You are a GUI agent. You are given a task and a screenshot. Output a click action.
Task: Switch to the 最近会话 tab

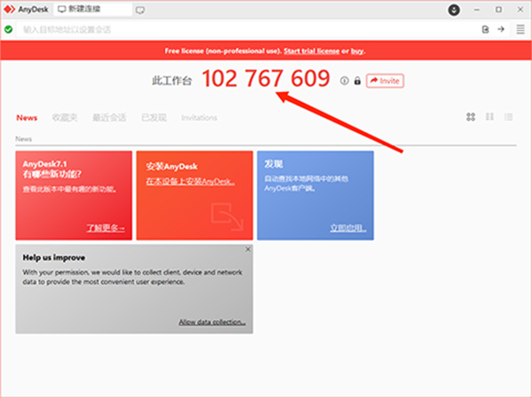[x=109, y=118]
